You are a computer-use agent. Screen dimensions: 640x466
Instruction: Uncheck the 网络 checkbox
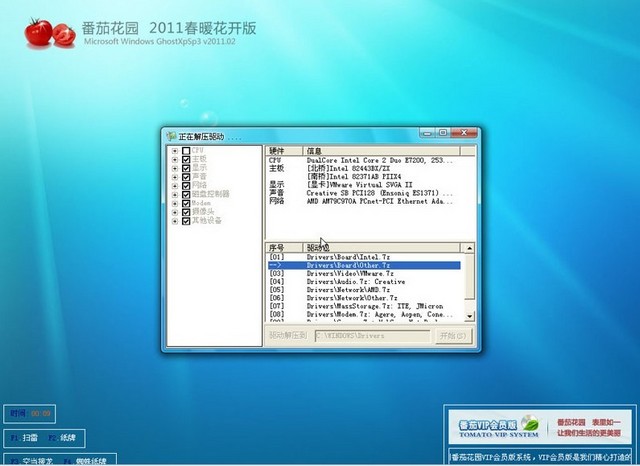click(x=186, y=186)
